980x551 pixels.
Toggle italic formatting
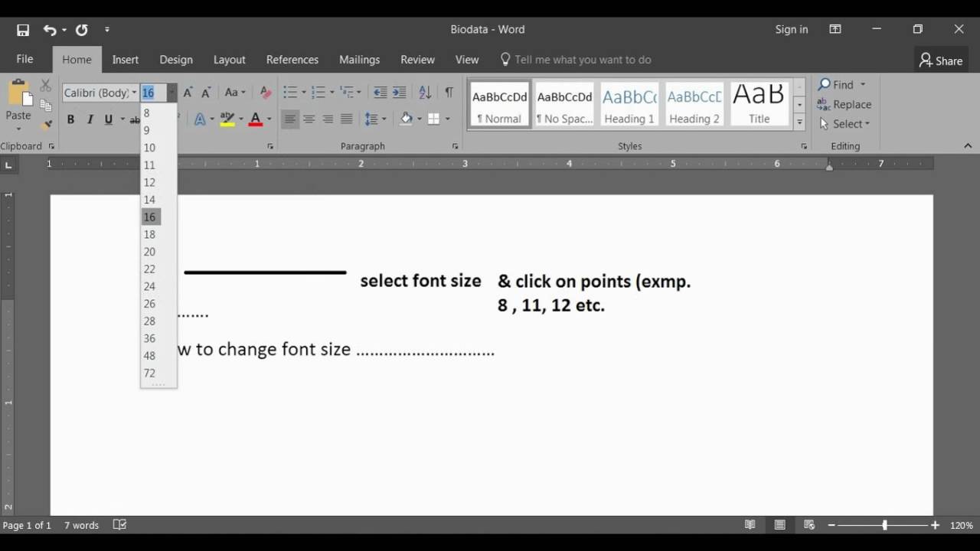click(x=90, y=119)
